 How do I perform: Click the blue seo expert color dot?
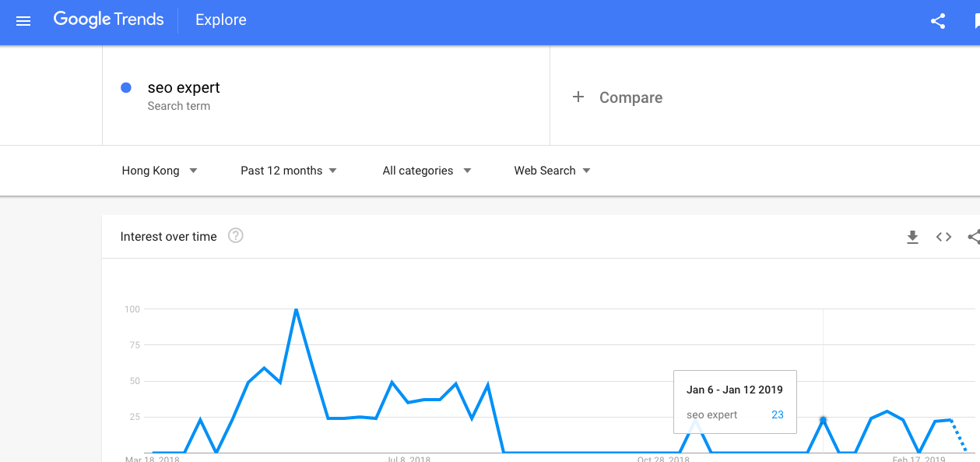pyautogui.click(x=126, y=88)
